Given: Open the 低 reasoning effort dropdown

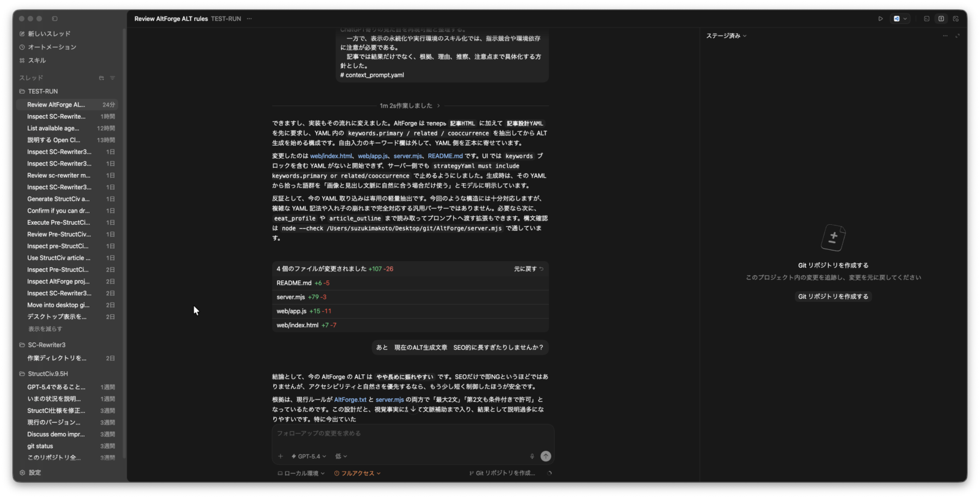Looking at the screenshot, I should [341, 456].
